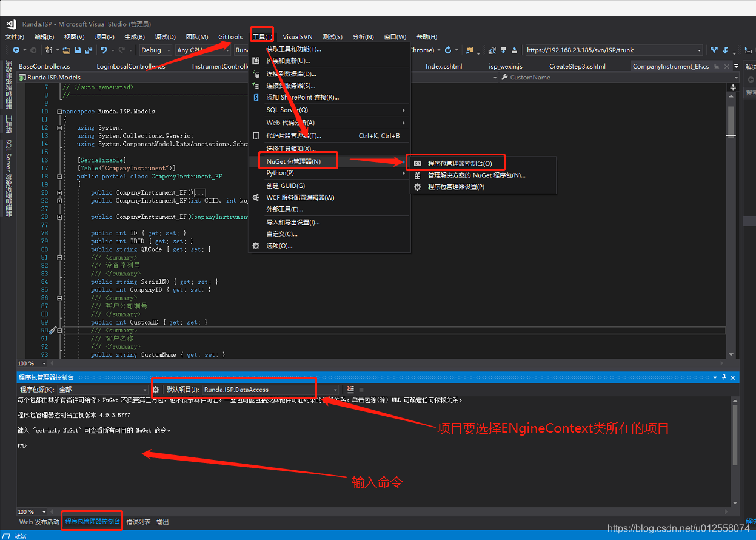
Task: Click the clear console icon
Action: pos(350,390)
